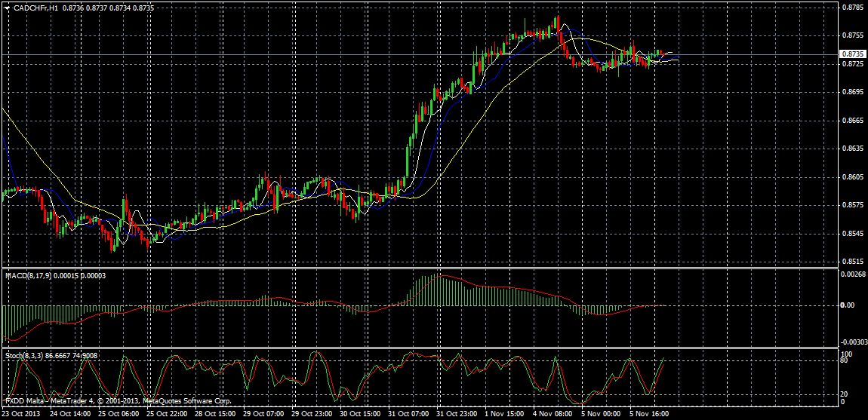Viewport: 868px width, 420px height.
Task: Select the 5 Nov 16:00 time marker
Action: [x=648, y=414]
